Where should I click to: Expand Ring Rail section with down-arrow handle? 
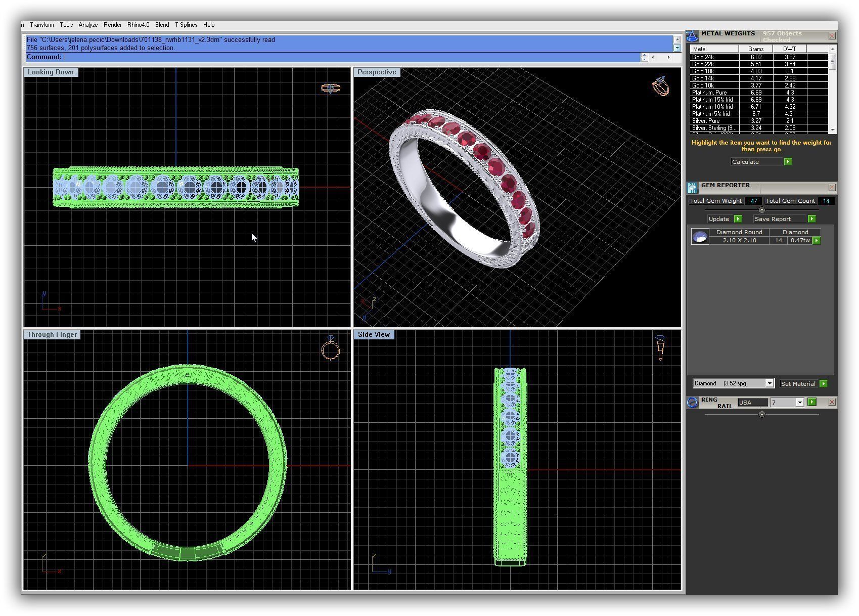coord(761,414)
